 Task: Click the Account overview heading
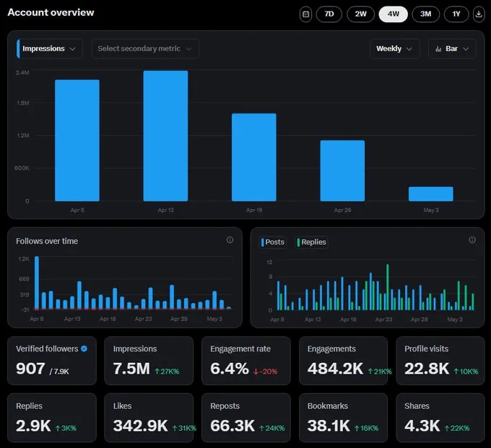51,12
